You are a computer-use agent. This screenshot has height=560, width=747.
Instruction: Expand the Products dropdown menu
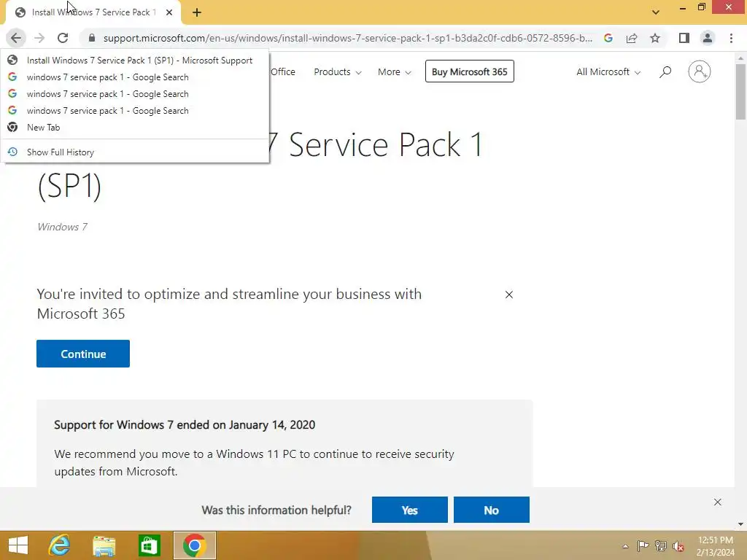pyautogui.click(x=337, y=72)
